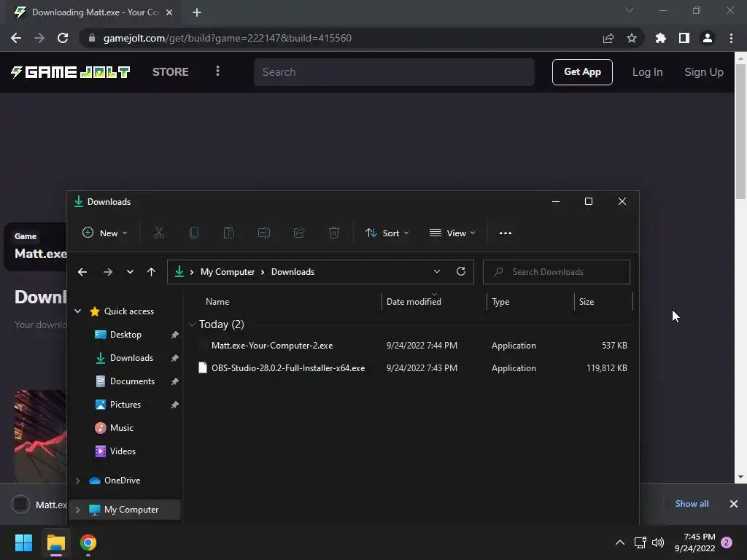Viewport: 747px width, 560px height.
Task: Open the Windows Start menu
Action: click(23, 542)
